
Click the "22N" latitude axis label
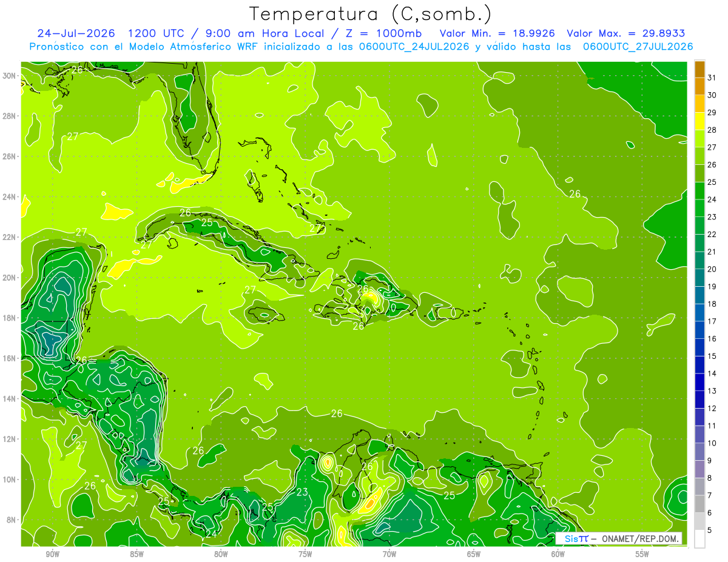pyautogui.click(x=9, y=237)
